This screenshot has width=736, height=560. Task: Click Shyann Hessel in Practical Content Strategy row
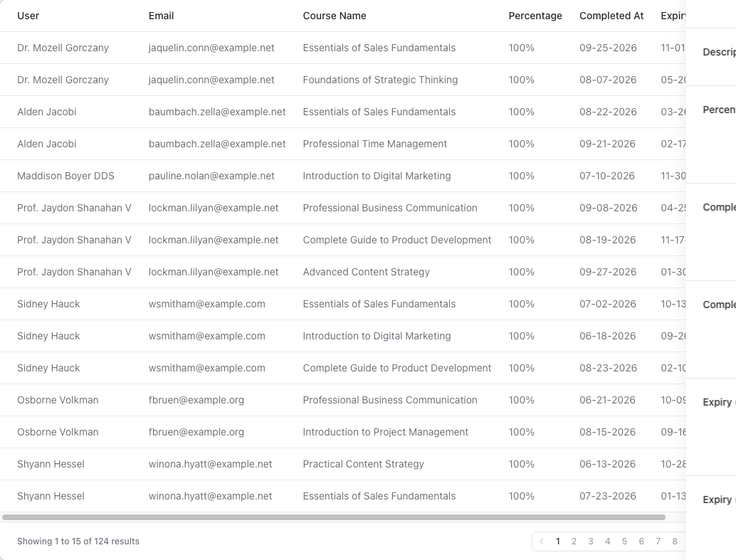tap(51, 464)
